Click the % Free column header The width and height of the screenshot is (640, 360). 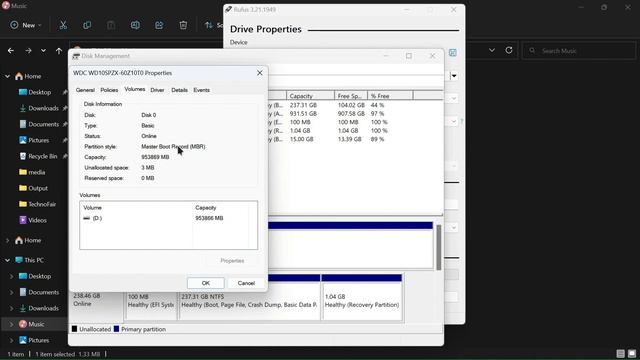coord(390,96)
